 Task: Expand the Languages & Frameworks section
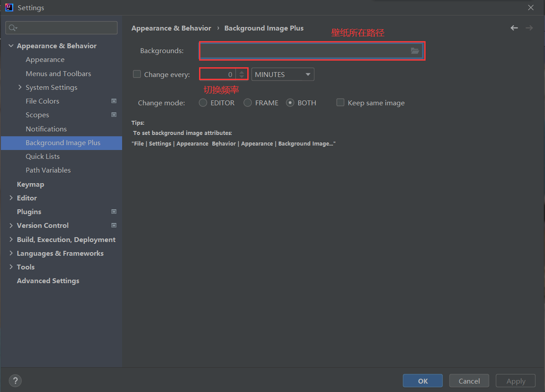point(11,254)
